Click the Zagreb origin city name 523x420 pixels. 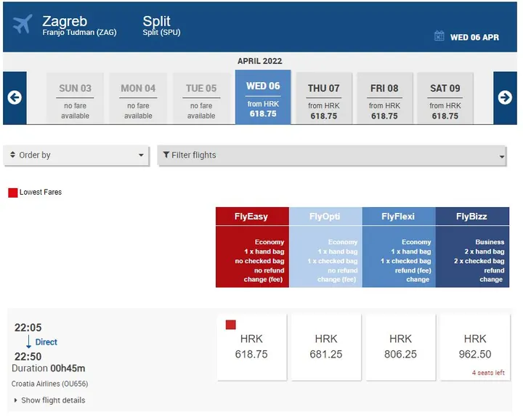click(x=65, y=21)
